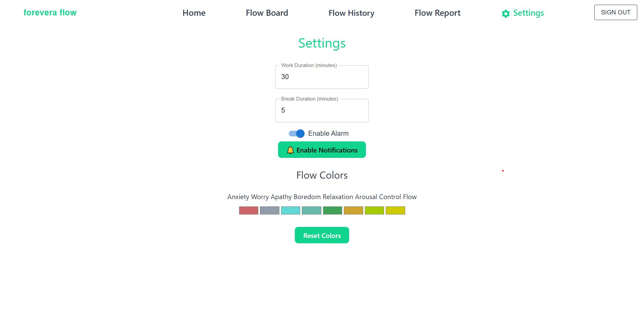
Task: View the Flow Report page
Action: (437, 13)
